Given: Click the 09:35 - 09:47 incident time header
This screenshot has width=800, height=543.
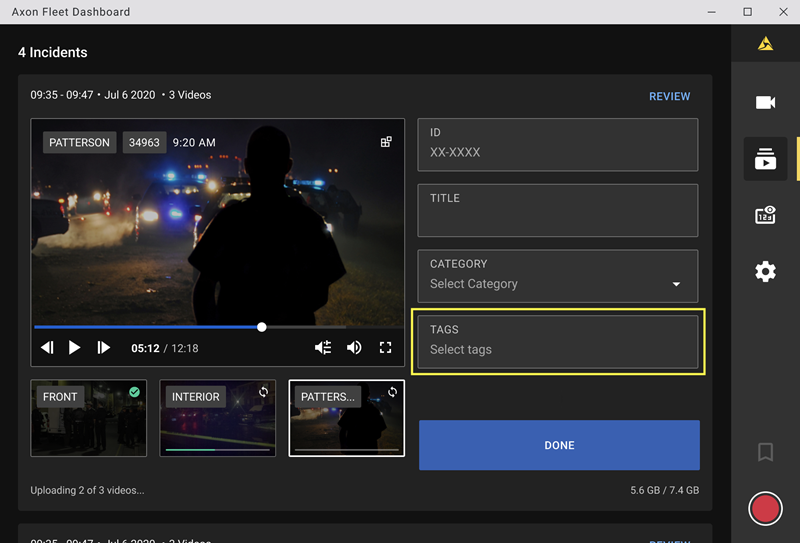Looking at the screenshot, I should (62, 95).
